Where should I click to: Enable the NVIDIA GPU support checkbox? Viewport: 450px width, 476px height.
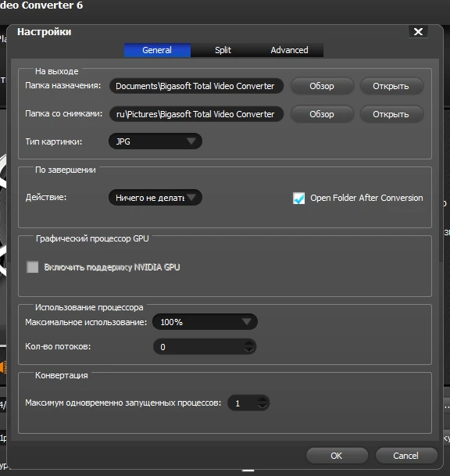pos(33,267)
